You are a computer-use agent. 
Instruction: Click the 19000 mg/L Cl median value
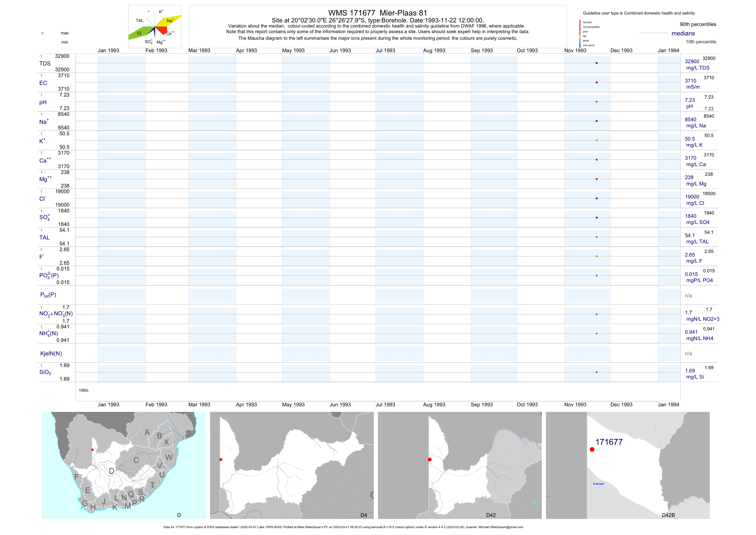[692, 197]
